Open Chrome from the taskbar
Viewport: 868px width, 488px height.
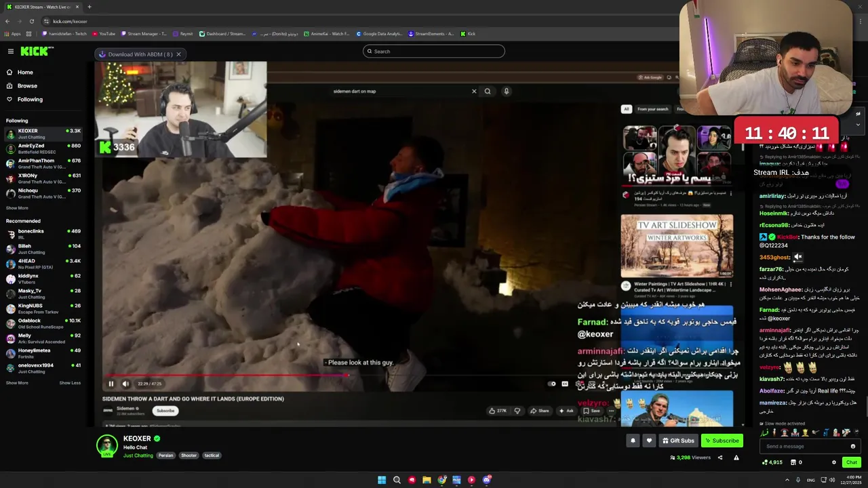click(442, 480)
